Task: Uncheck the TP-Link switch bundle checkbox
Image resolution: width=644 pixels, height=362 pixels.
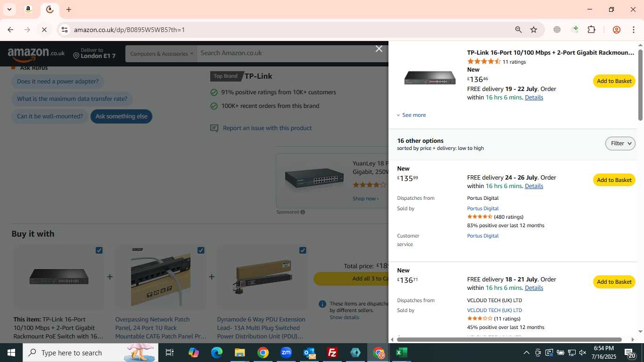Action: pos(99,250)
